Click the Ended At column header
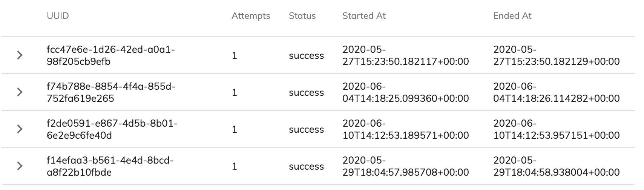The image size is (644, 190). point(512,16)
